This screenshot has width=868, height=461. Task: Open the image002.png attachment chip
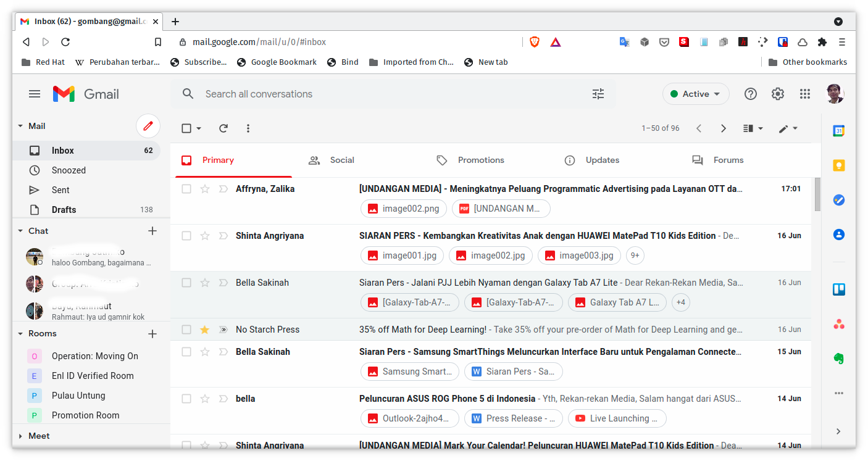404,209
